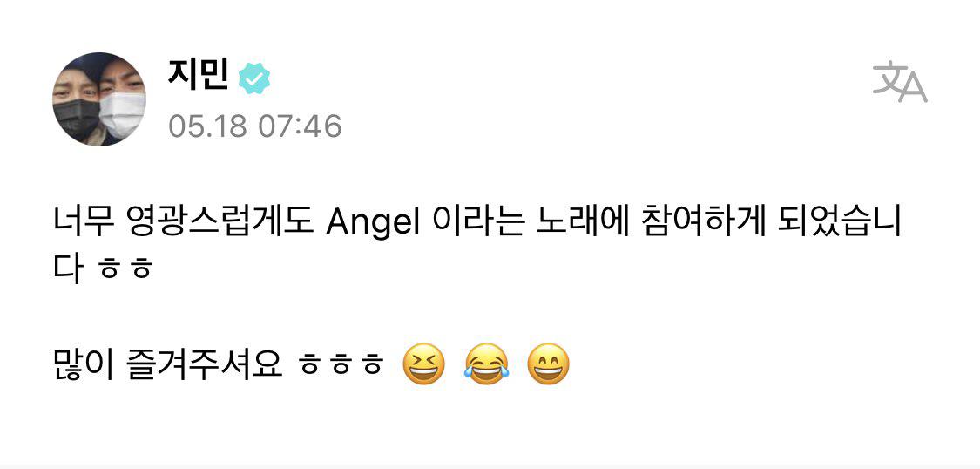Open the profile name 지민
980x469 pixels.
tap(198, 77)
